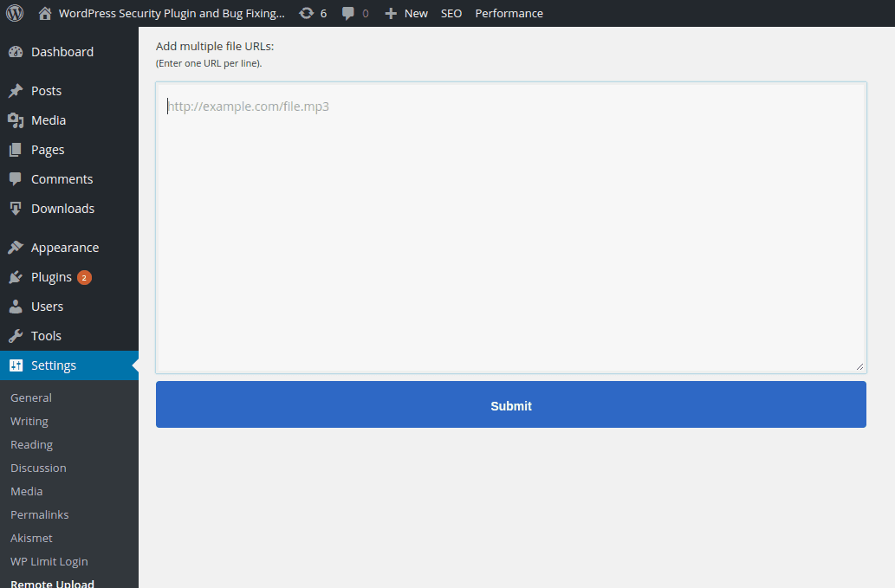Expand the Tools submenu
This screenshot has height=588, width=895.
[x=47, y=335]
